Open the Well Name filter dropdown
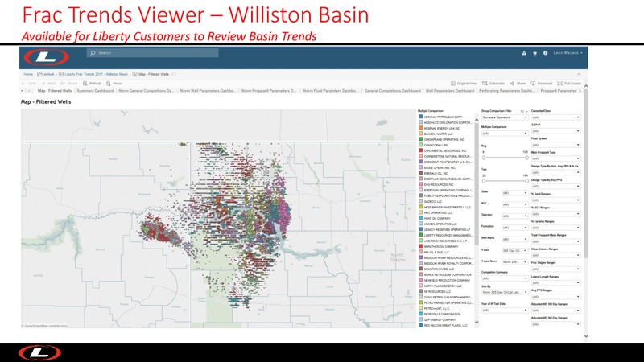This screenshot has height=362, width=644. coord(514,239)
